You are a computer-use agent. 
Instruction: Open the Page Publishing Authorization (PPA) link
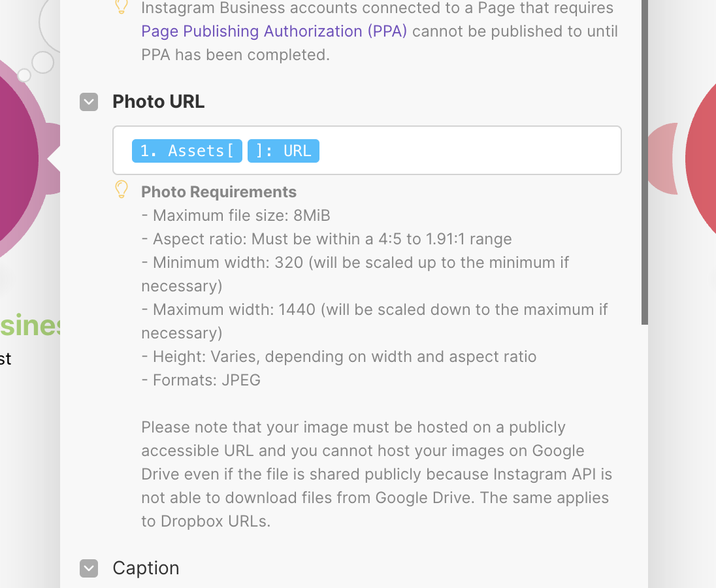pyautogui.click(x=274, y=31)
